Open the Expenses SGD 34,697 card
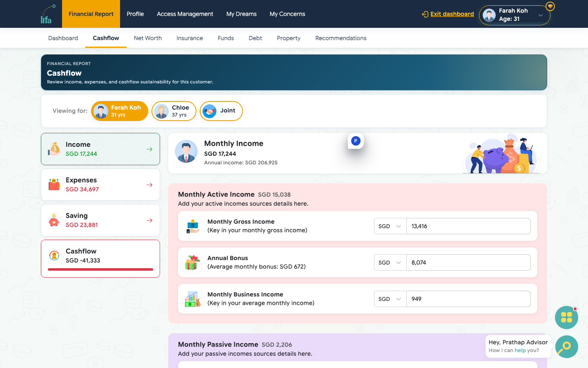Image resolution: width=588 pixels, height=368 pixels. [x=100, y=184]
